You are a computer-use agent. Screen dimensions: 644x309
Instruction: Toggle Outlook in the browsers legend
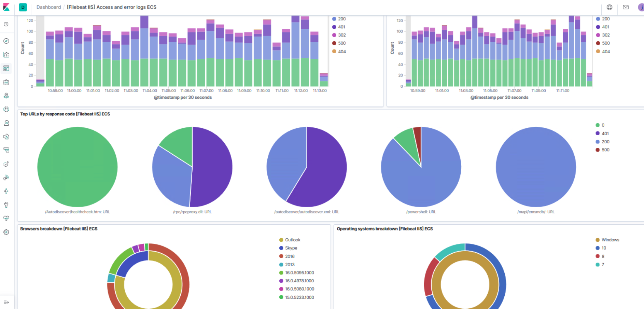click(292, 240)
